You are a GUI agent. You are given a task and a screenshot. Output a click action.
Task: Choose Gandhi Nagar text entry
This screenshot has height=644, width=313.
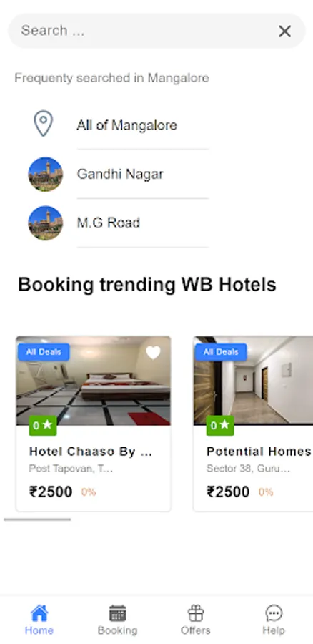120,174
